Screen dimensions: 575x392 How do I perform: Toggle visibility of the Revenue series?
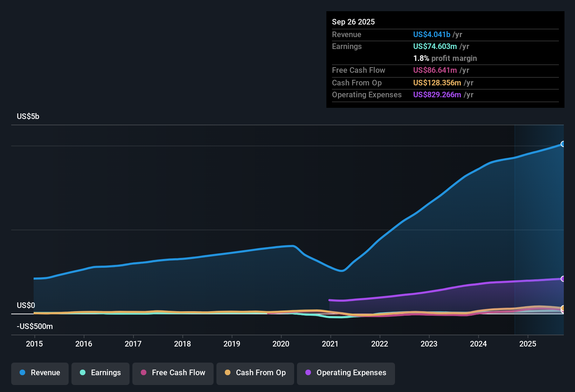click(40, 373)
